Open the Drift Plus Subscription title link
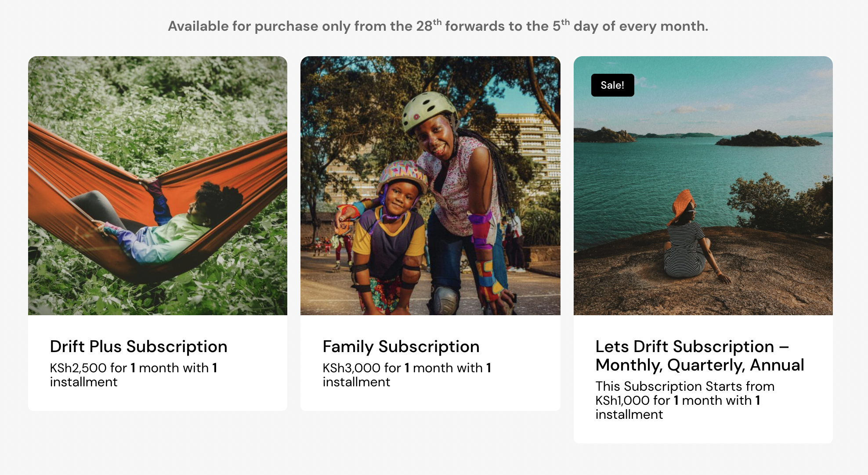 click(x=138, y=346)
